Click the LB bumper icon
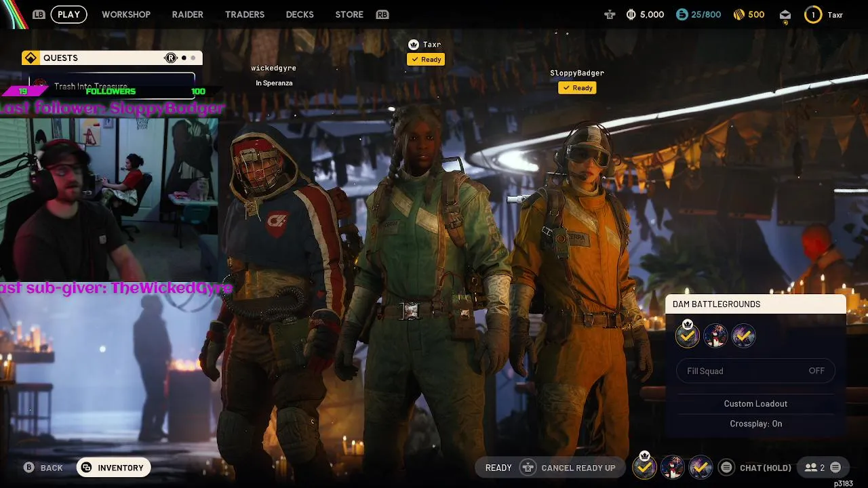This screenshot has width=868, height=488. tap(39, 14)
